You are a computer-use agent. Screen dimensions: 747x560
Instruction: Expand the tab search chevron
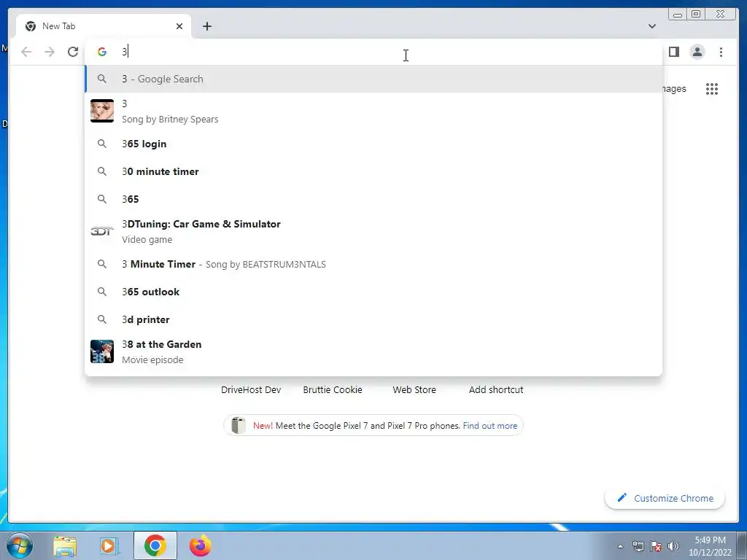[651, 26]
